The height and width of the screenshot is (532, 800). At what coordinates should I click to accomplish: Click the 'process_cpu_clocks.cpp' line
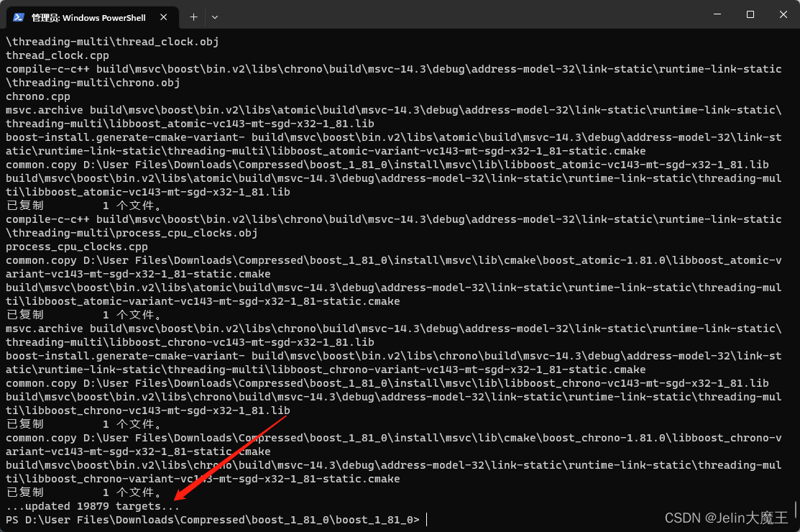tap(76, 247)
